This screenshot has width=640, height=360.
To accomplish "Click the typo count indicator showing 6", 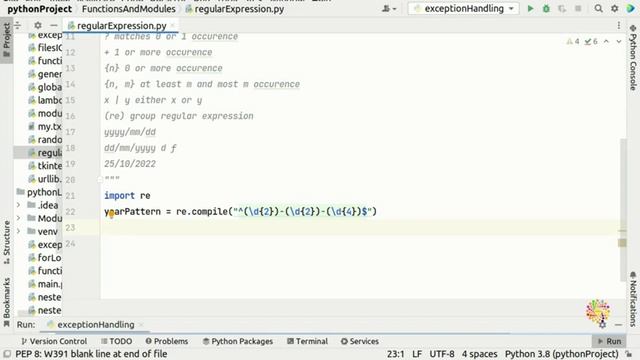I will [591, 41].
